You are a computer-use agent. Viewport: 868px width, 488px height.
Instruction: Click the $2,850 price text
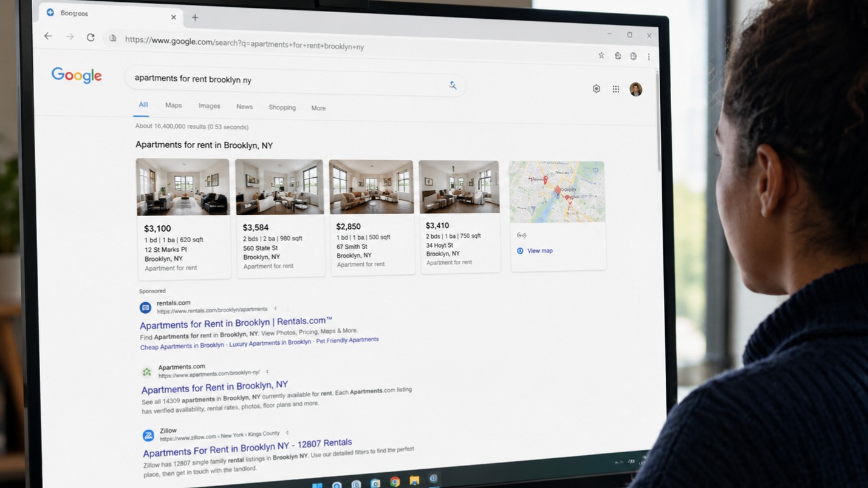[x=349, y=226]
